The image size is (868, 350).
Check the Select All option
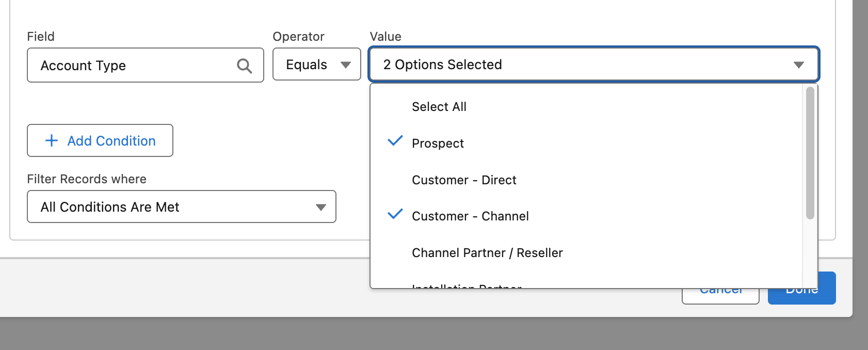pyautogui.click(x=439, y=107)
